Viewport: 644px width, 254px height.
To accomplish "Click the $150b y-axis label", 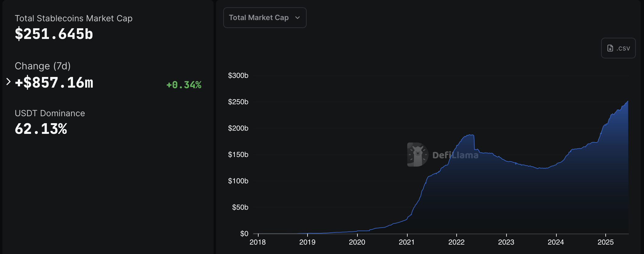I will [238, 155].
